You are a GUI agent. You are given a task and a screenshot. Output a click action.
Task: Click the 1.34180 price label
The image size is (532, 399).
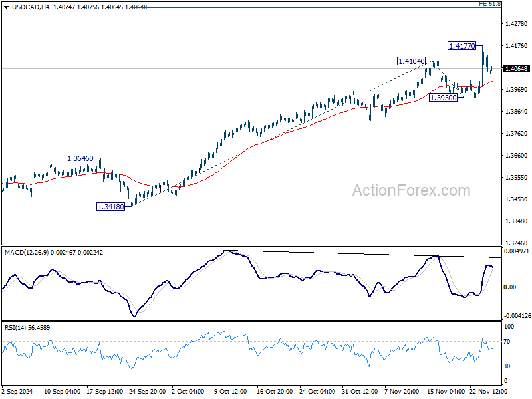pos(110,207)
